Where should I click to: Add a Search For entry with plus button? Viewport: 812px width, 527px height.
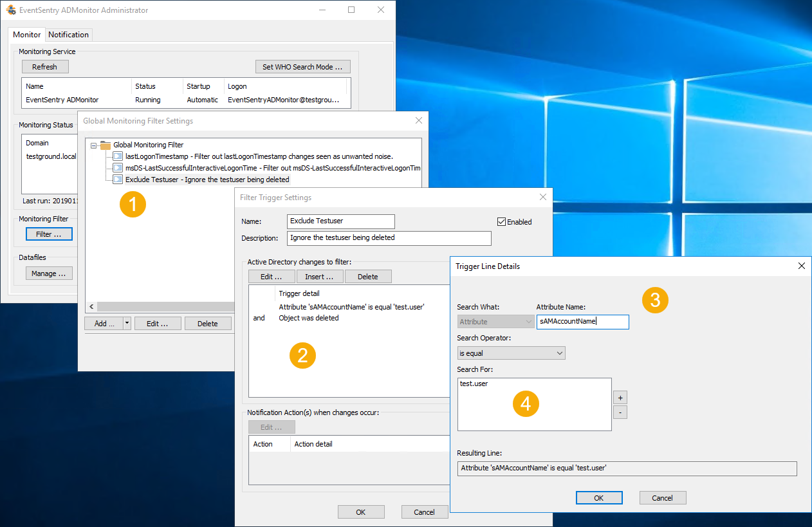coord(620,397)
